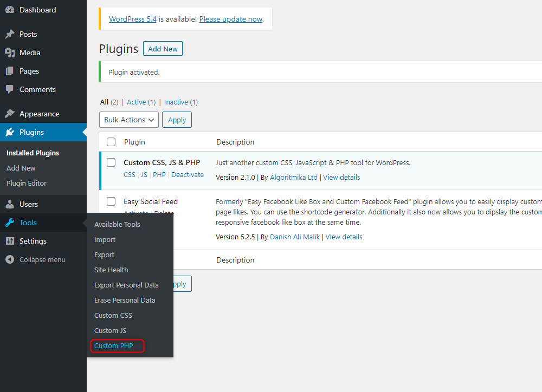Click the Collapse menu label

point(42,259)
